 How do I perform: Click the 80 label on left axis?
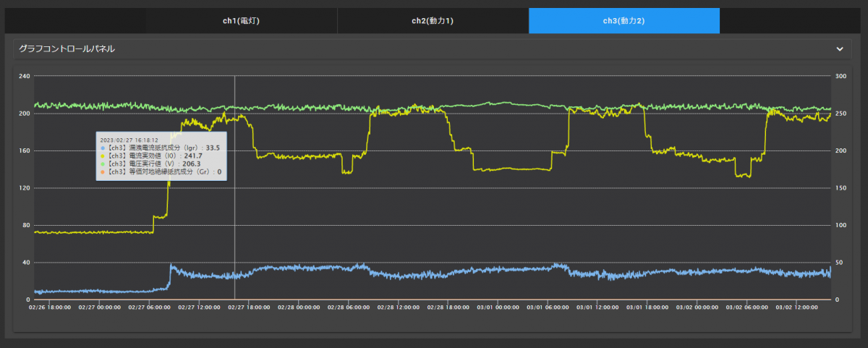pos(25,225)
